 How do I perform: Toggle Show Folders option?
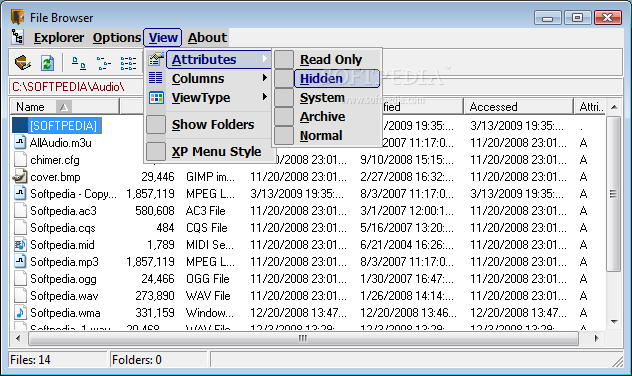(x=208, y=125)
